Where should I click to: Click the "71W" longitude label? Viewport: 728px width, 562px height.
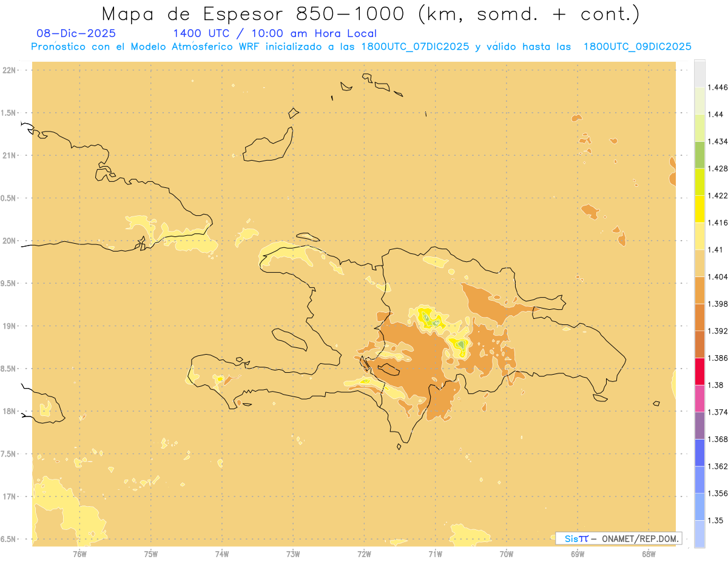point(435,554)
